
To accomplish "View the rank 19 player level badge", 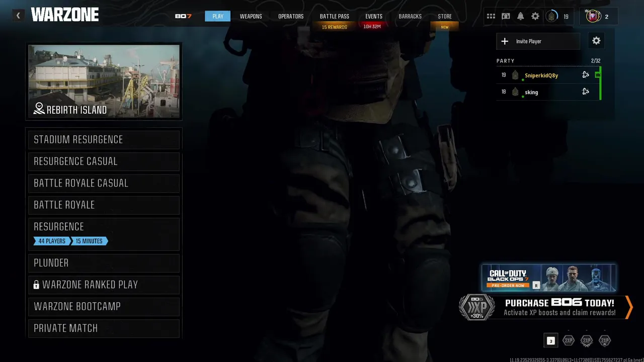I will [552, 16].
